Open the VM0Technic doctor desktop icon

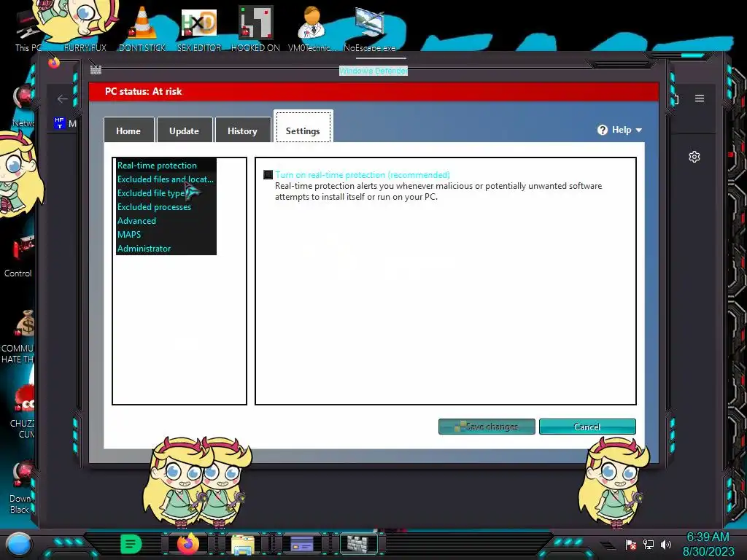pyautogui.click(x=311, y=28)
